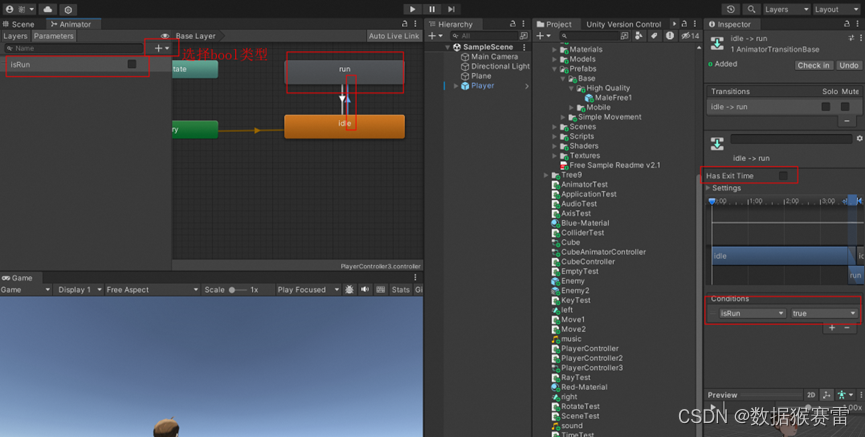Select Main Camera in the Hierarchy

point(494,56)
